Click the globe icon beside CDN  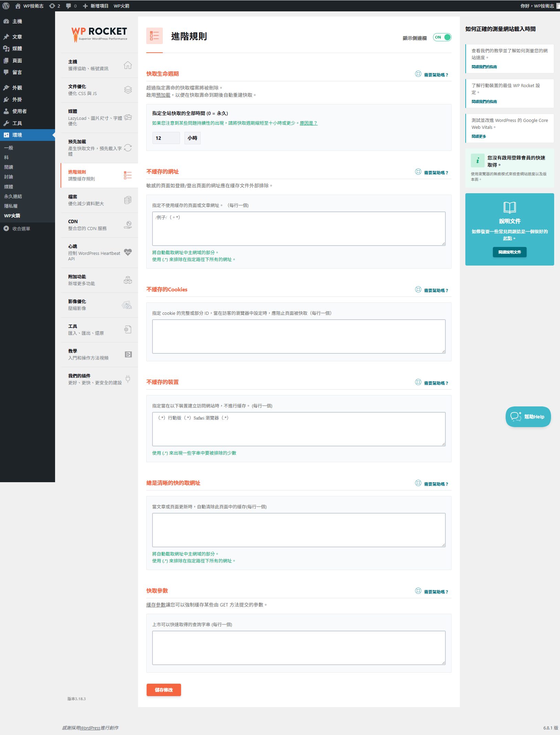[x=128, y=225]
